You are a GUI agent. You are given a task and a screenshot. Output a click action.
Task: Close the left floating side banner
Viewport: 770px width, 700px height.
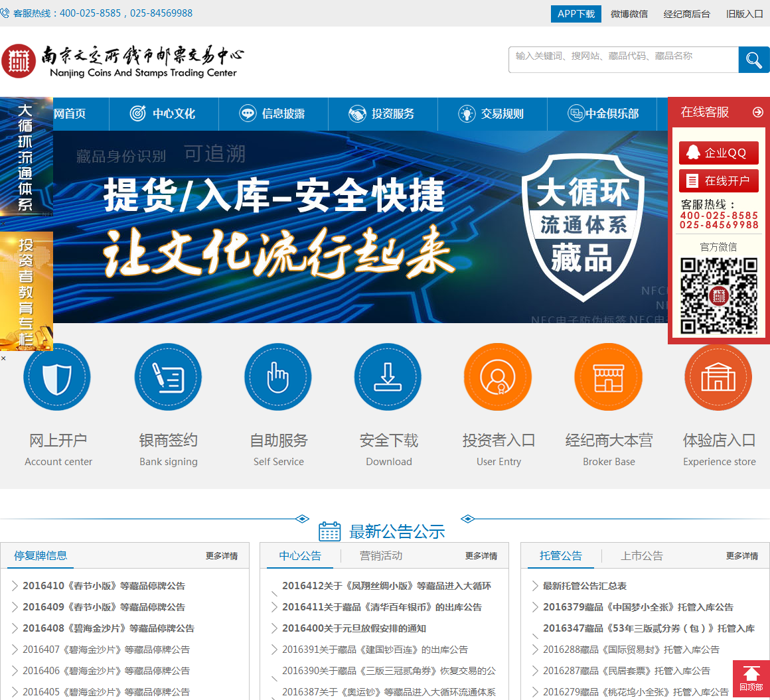[x=3, y=358]
